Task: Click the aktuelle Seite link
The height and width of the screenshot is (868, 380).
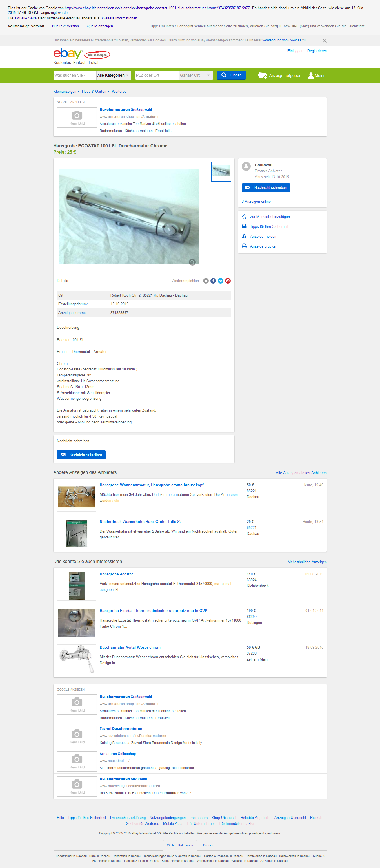Action: (x=25, y=18)
